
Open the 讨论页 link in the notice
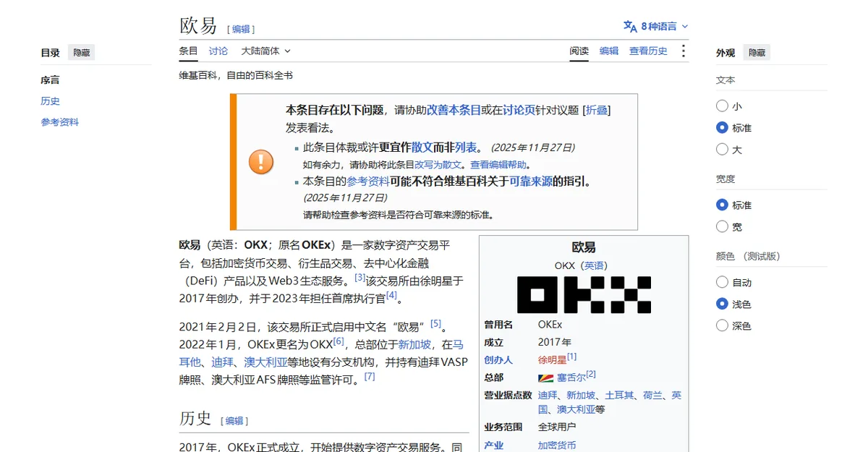coord(519,110)
